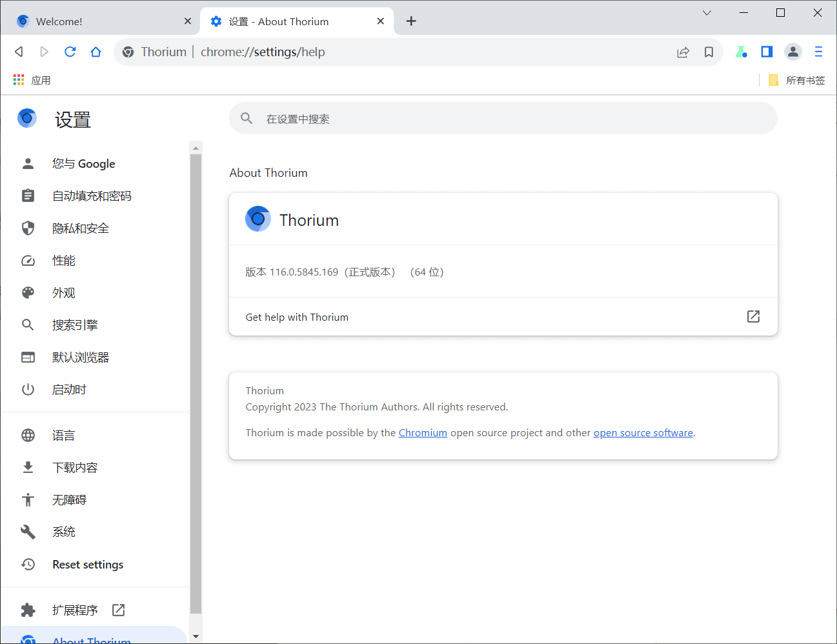Close the About Thorium settings tab

tap(381, 21)
